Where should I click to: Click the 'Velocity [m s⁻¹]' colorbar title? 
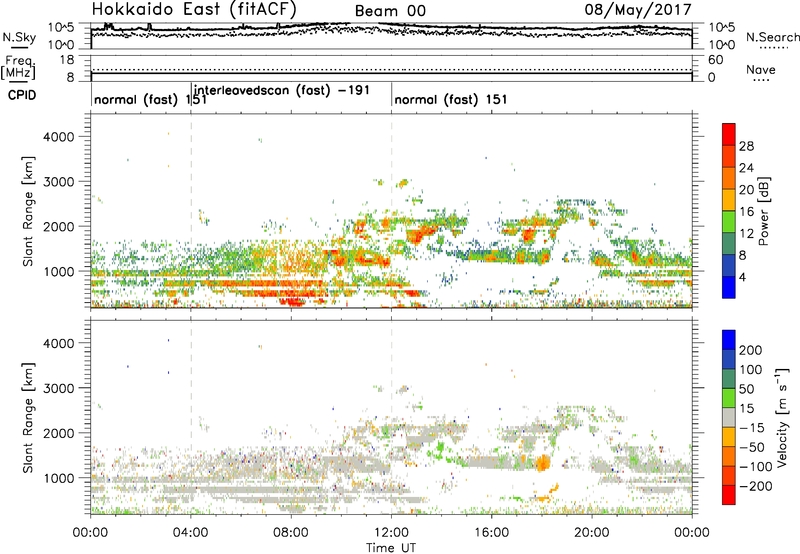click(x=782, y=417)
